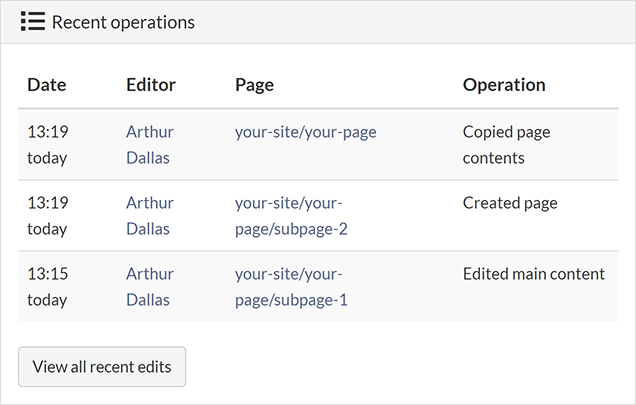Image resolution: width=636 pixels, height=405 pixels.
Task: Click the View all recent edits button
Action: click(x=102, y=367)
